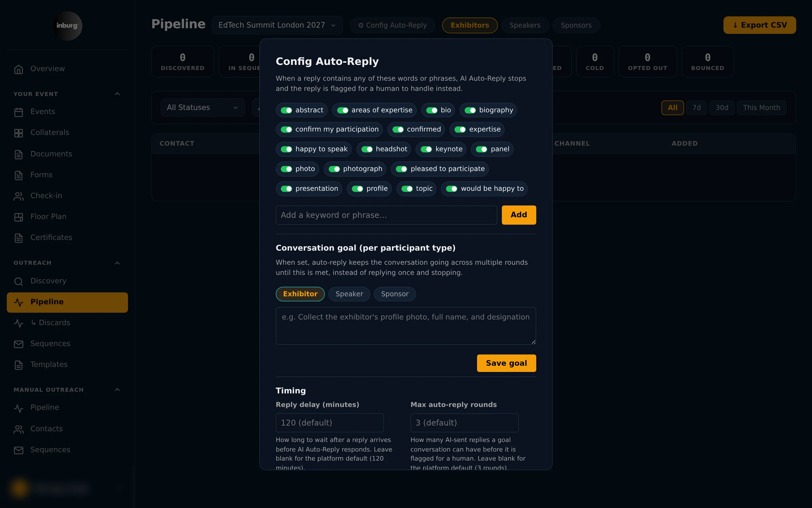This screenshot has width=812, height=508.
Task: Click the Certificates file icon
Action: [19, 238]
